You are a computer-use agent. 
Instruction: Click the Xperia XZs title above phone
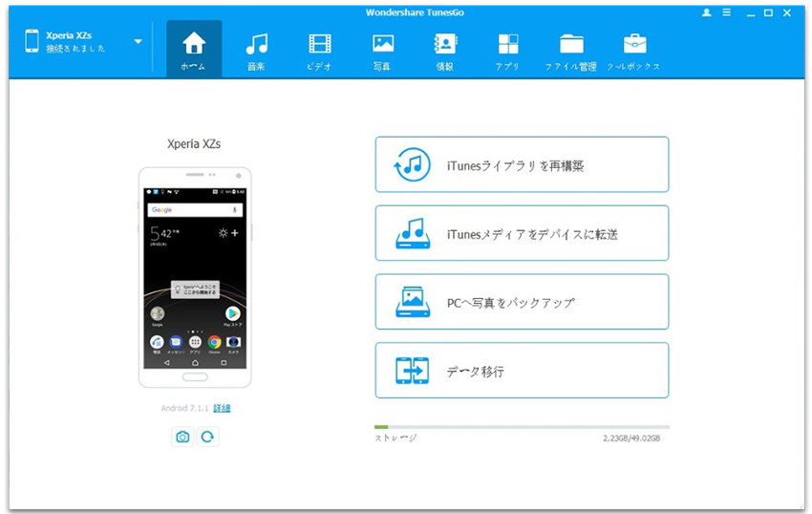point(194,144)
